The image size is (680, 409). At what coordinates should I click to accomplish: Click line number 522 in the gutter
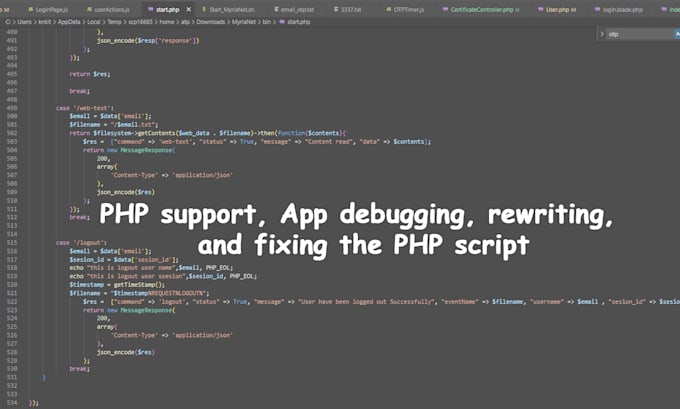coord(12,301)
